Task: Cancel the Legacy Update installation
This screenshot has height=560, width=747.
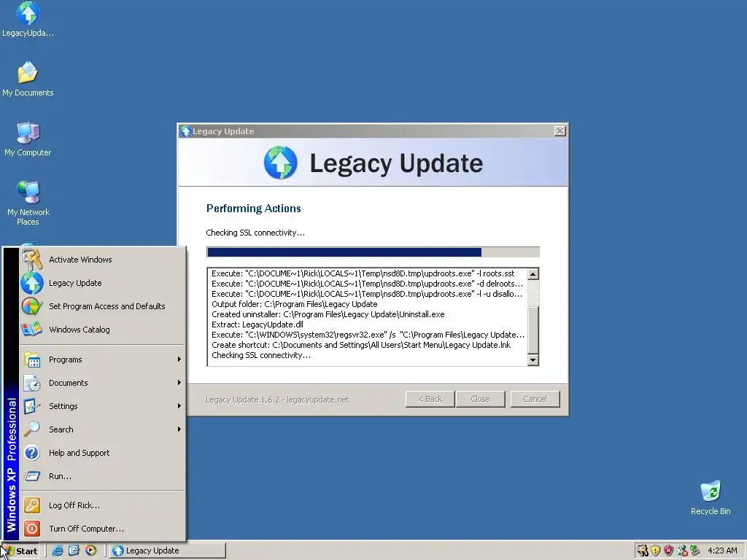Action: (535, 399)
